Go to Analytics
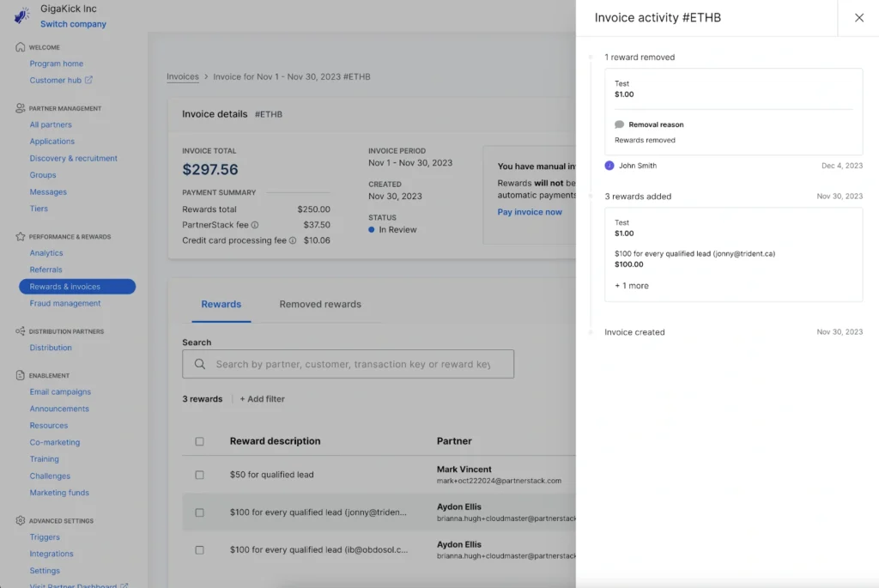The width and height of the screenshot is (879, 588). click(x=46, y=253)
